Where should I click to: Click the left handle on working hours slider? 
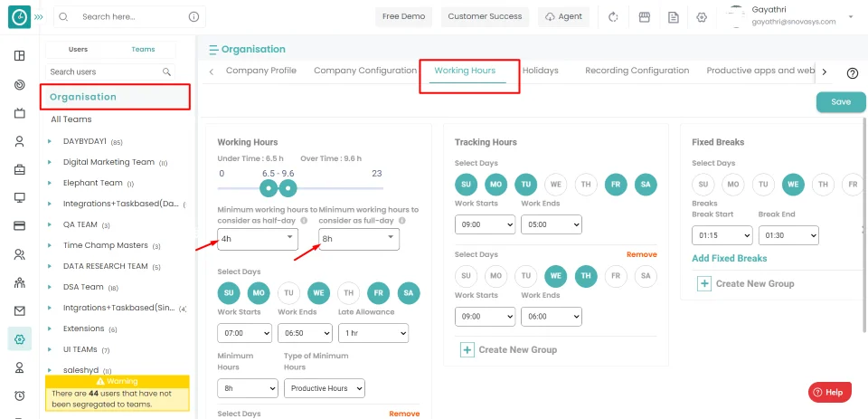(268, 188)
